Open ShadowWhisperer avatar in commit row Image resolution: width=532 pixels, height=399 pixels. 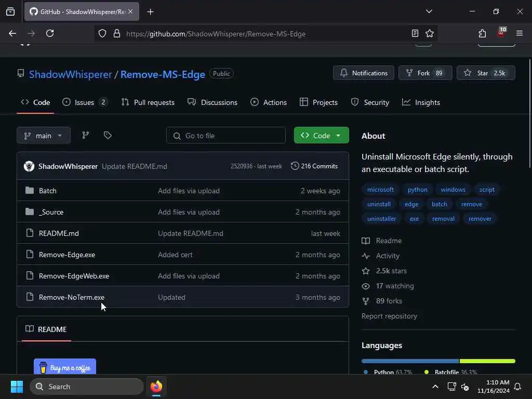click(x=29, y=166)
